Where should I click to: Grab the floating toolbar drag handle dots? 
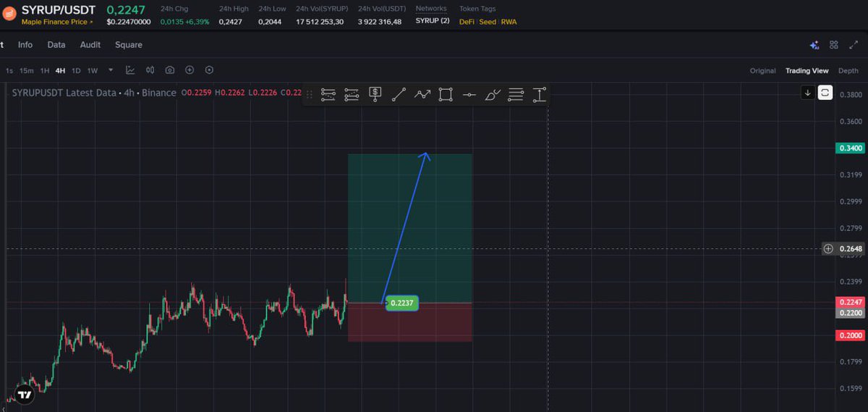(310, 94)
